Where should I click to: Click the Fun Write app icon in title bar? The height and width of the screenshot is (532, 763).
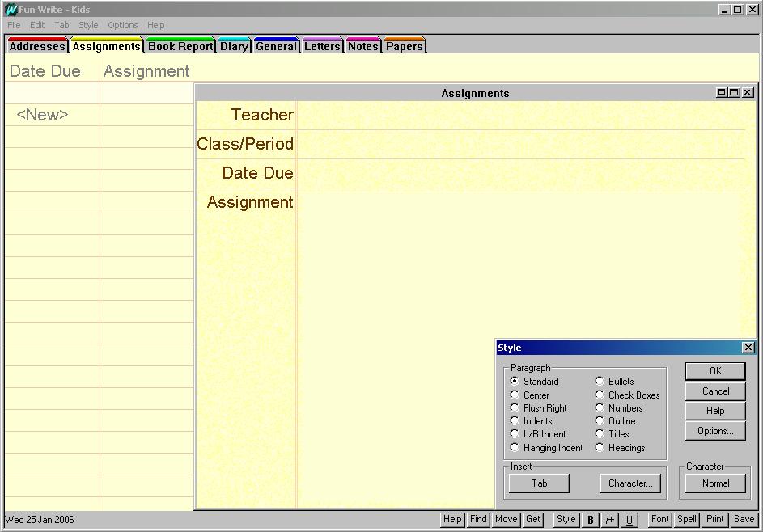(11, 9)
